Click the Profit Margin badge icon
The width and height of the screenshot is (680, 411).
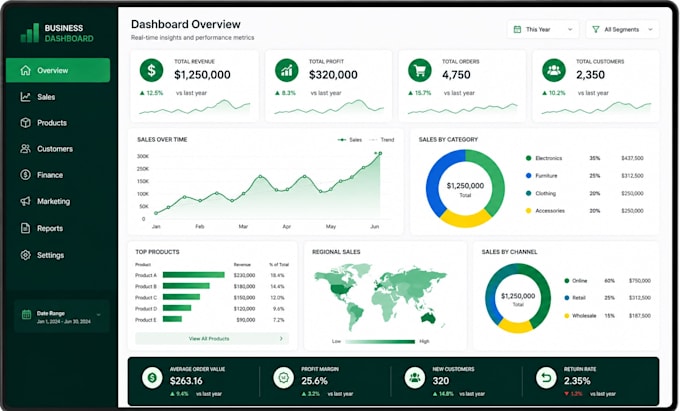(x=283, y=378)
